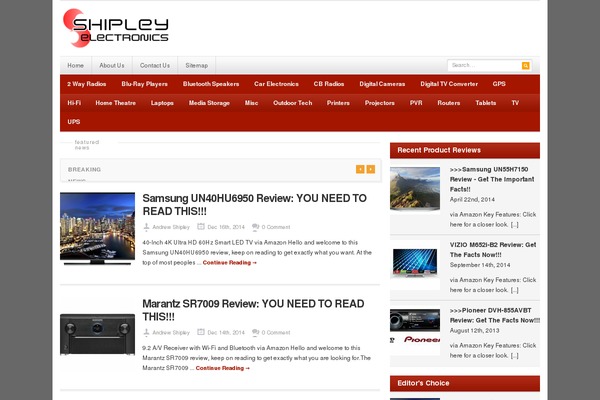Click the August 12th, 2013 review date

click(x=474, y=330)
